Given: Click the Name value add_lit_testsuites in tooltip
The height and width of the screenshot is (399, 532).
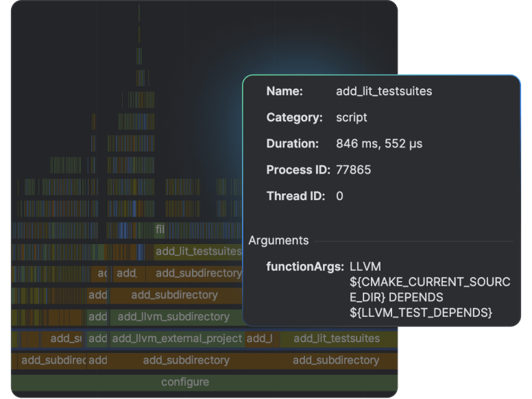Looking at the screenshot, I should point(384,91).
